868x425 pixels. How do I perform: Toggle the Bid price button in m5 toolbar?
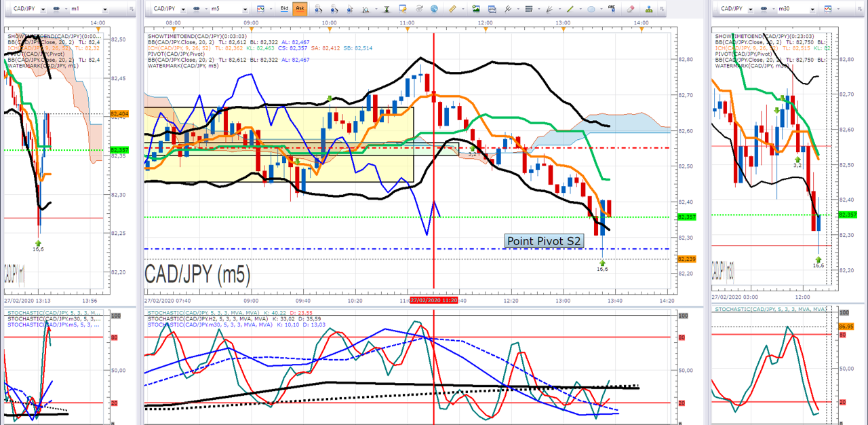coord(285,10)
